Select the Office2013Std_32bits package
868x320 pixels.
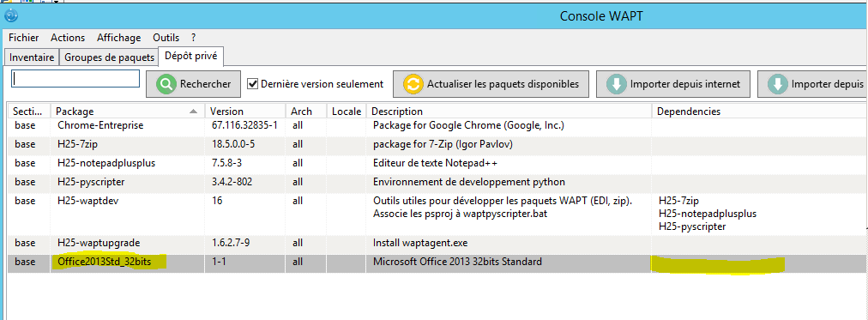(105, 262)
